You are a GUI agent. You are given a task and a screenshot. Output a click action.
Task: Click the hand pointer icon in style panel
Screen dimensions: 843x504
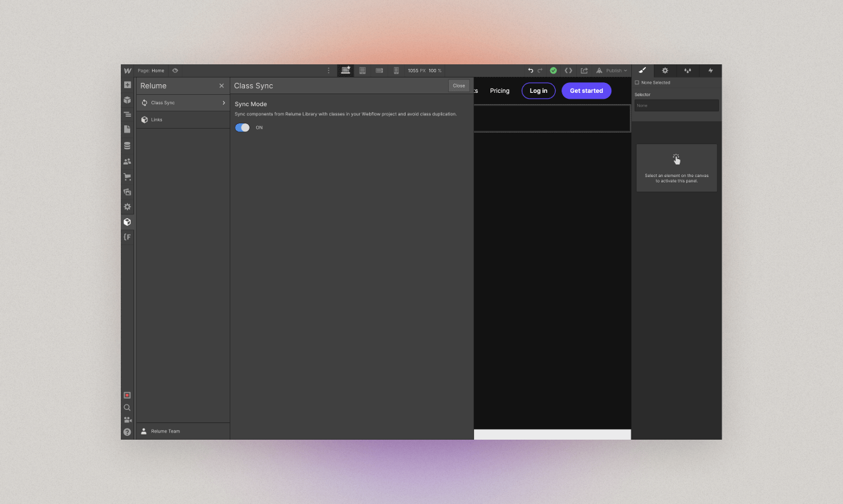click(676, 159)
